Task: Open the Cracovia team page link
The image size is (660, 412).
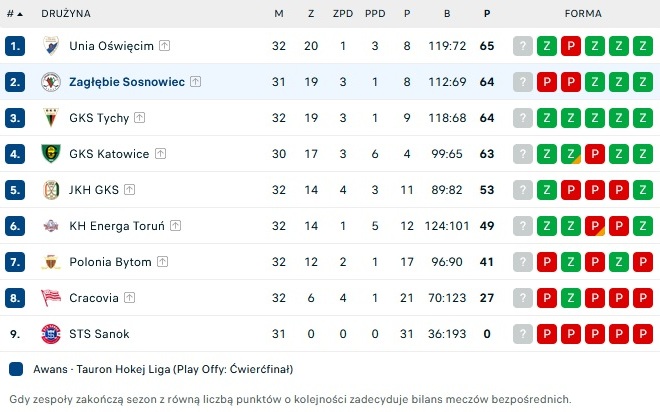Action: click(x=93, y=298)
